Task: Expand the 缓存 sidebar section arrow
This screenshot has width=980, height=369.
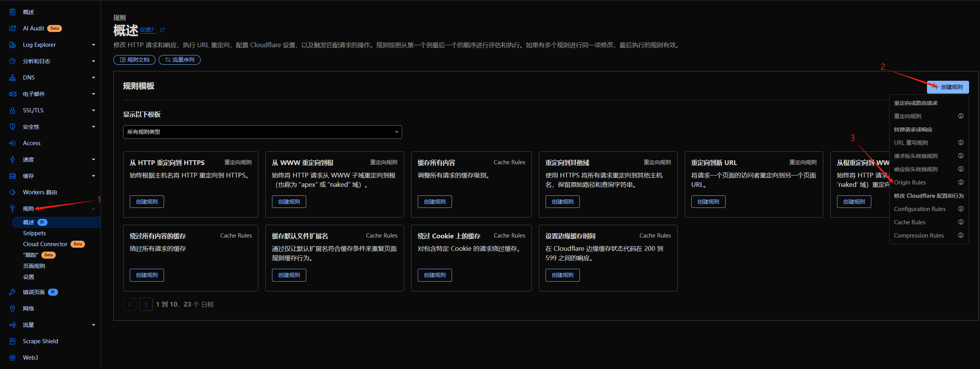Action: [x=93, y=176]
